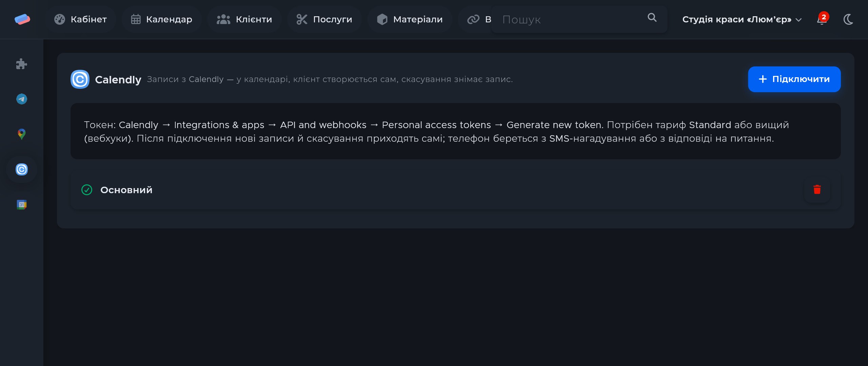Open the puzzle-piece integrations sidebar icon
The height and width of the screenshot is (366, 868).
(x=22, y=64)
